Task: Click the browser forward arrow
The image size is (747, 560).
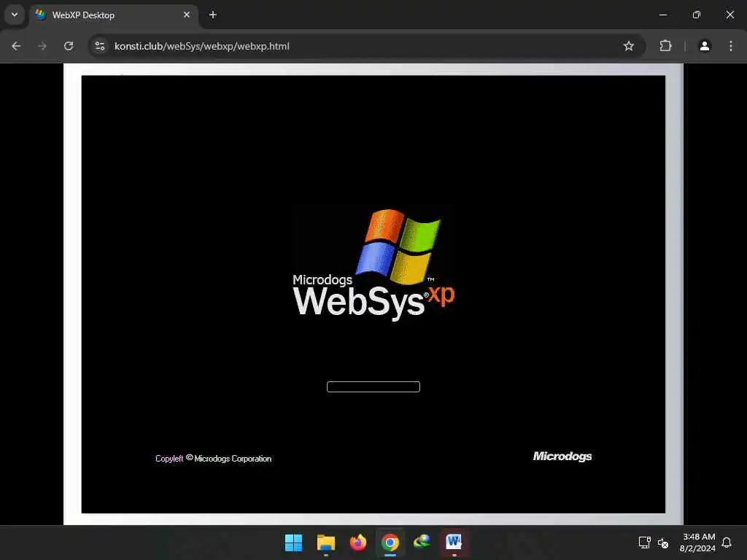Action: click(42, 46)
